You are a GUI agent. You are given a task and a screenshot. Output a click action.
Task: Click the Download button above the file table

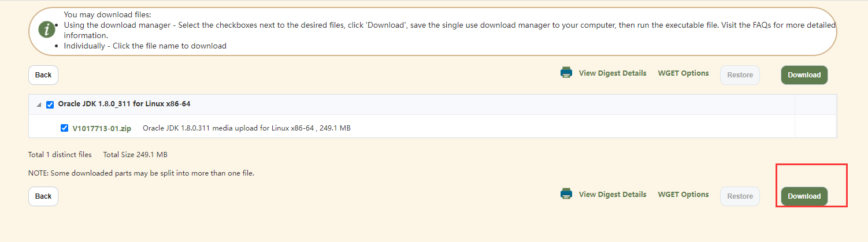pos(804,75)
